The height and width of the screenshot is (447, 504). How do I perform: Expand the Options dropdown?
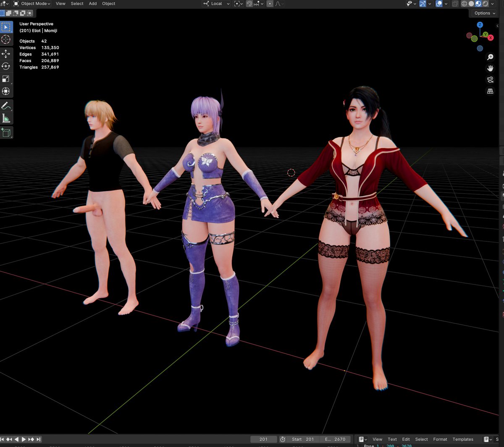tap(483, 13)
